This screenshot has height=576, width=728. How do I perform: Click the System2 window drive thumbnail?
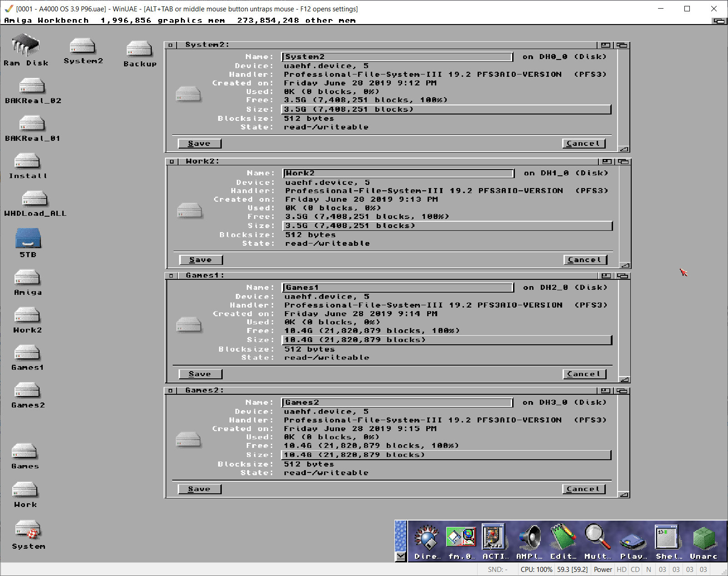click(188, 94)
